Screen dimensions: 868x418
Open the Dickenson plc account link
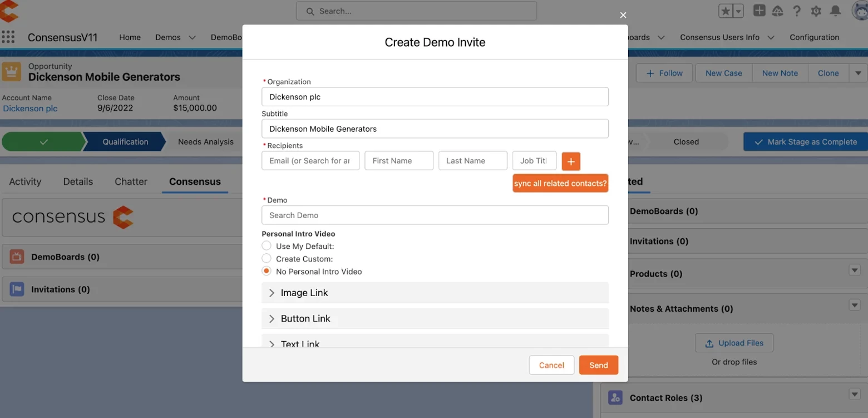[x=30, y=109]
